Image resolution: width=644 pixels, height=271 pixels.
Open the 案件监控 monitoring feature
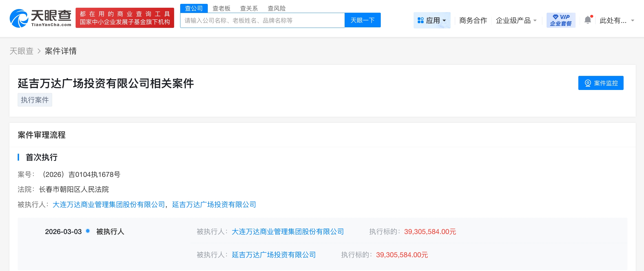point(601,83)
